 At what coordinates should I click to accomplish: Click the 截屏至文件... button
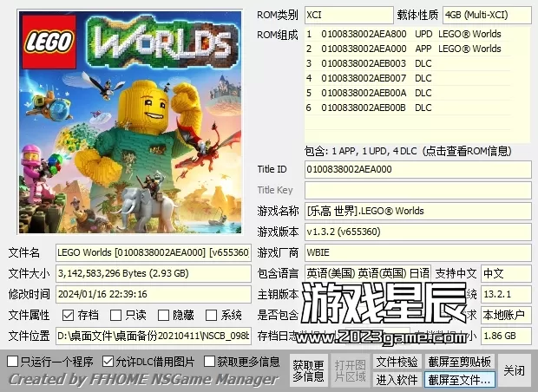tap(460, 379)
